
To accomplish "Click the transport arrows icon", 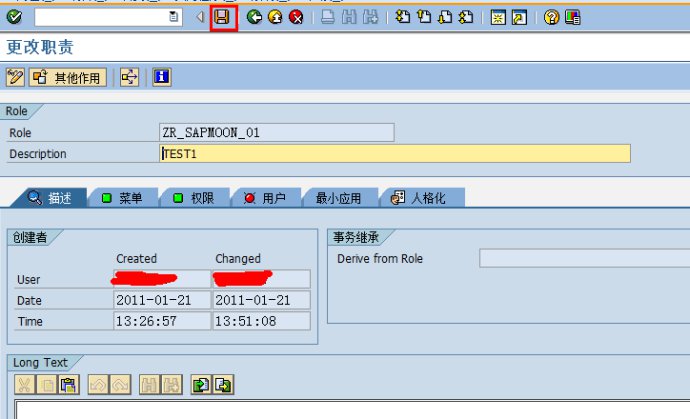I will [x=129, y=77].
